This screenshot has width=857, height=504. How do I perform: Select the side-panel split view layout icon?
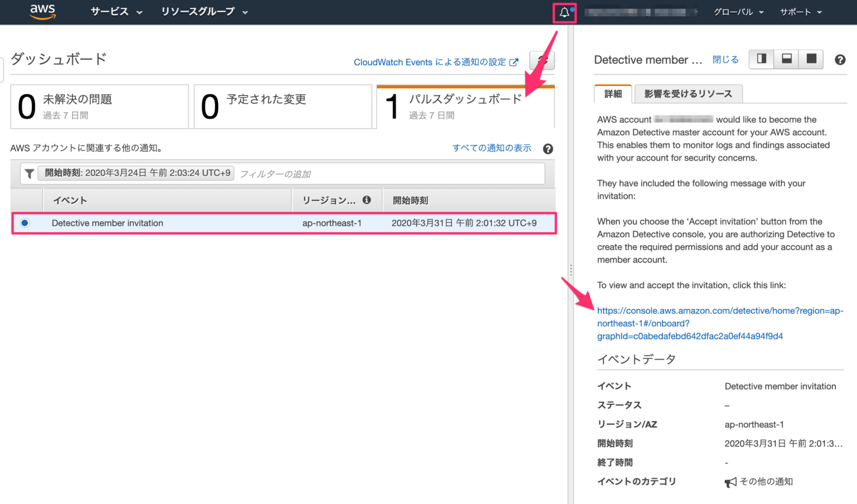761,59
